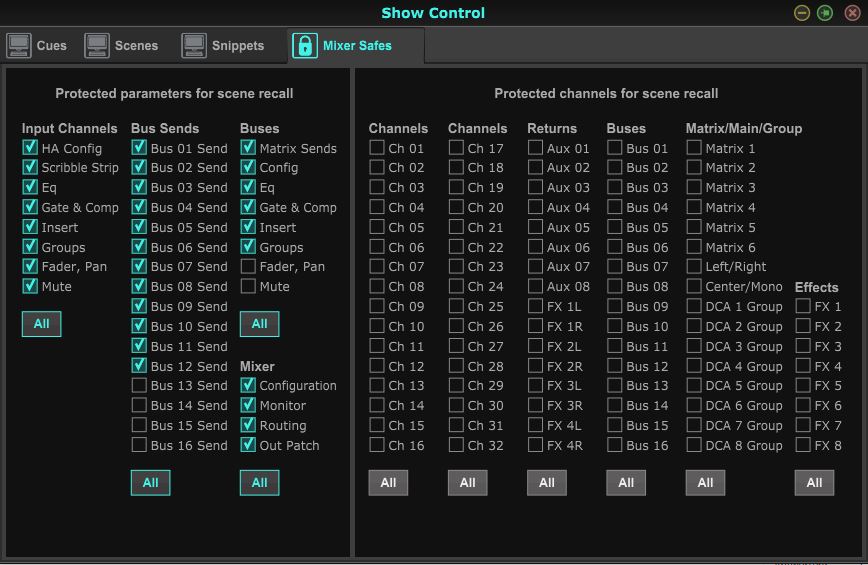
Task: Select the Mixer Safes tab
Action: click(x=356, y=45)
